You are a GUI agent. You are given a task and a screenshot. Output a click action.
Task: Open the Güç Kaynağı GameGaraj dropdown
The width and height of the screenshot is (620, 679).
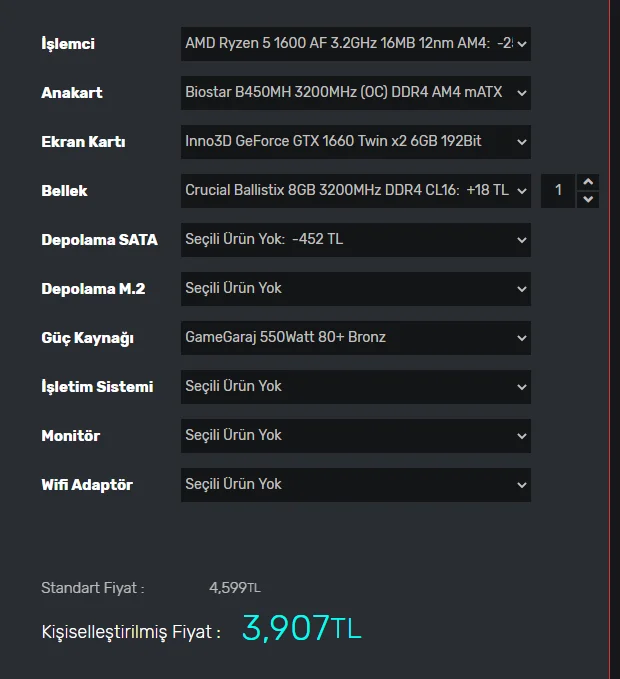point(355,338)
